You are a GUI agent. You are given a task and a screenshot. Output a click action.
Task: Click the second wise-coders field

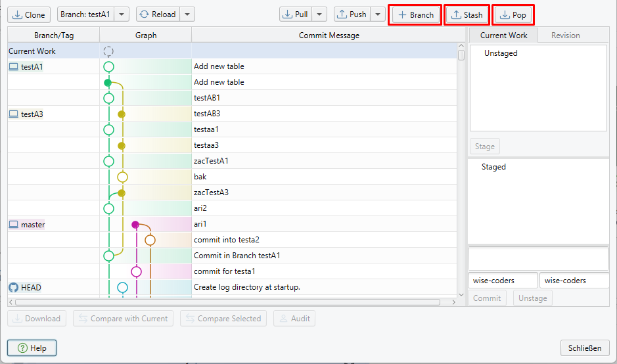point(574,281)
